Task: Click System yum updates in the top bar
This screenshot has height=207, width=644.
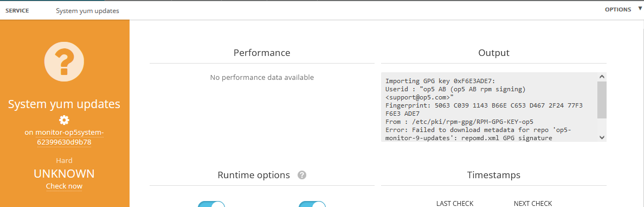Action: pos(87,11)
